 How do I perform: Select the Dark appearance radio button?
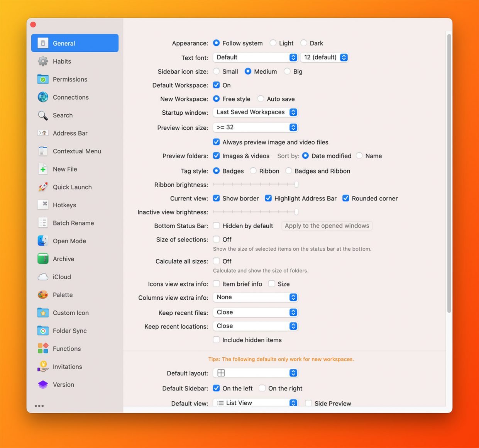tap(304, 43)
